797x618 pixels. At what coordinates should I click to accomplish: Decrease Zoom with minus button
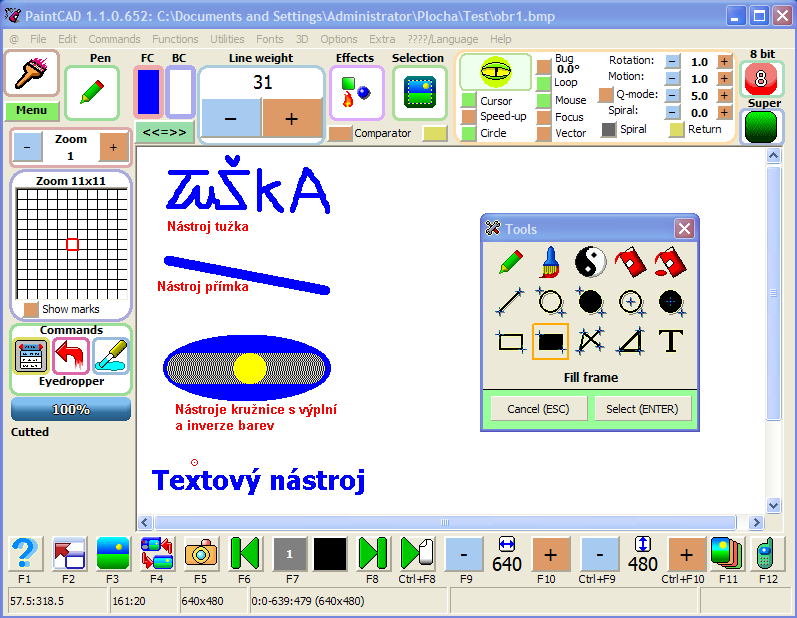27,147
